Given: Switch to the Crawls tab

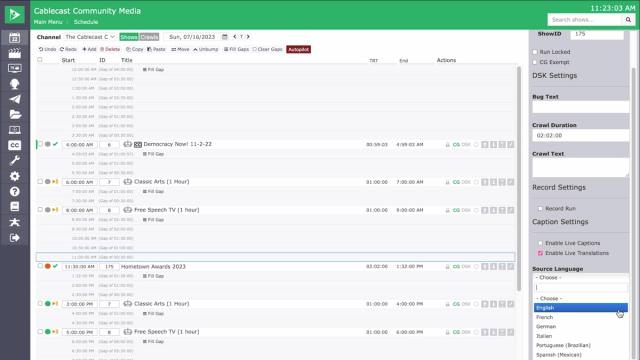Looking at the screenshot, I should pos(149,37).
